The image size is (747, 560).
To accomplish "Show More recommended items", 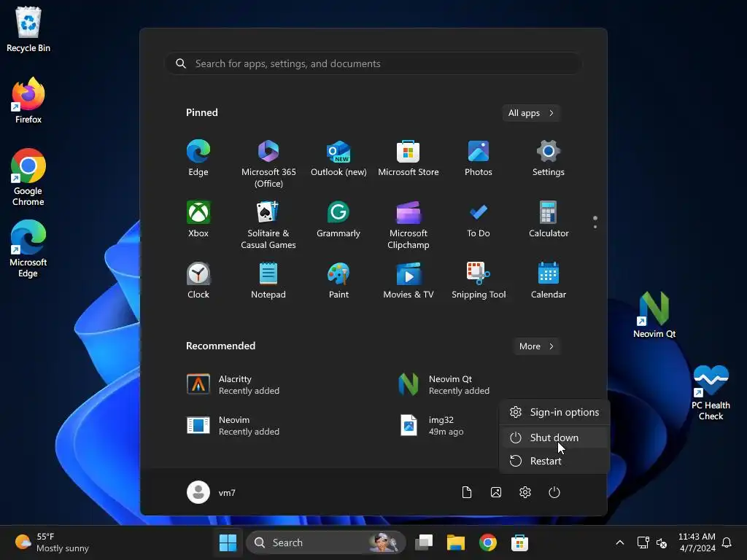I will click(536, 346).
